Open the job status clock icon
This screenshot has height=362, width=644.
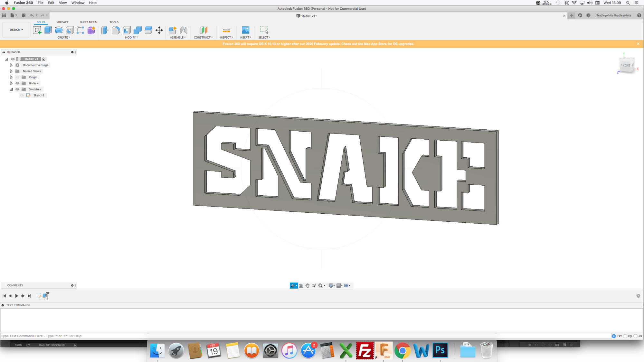click(588, 15)
